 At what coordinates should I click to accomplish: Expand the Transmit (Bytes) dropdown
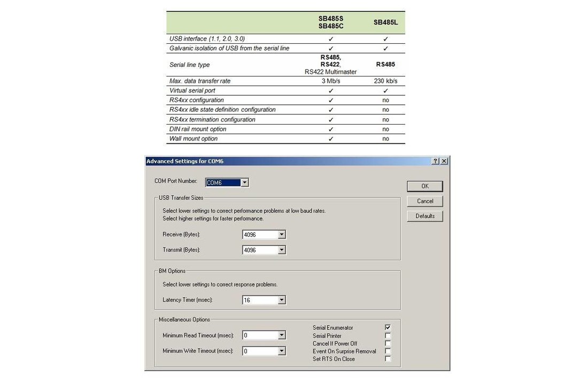pyautogui.click(x=282, y=250)
